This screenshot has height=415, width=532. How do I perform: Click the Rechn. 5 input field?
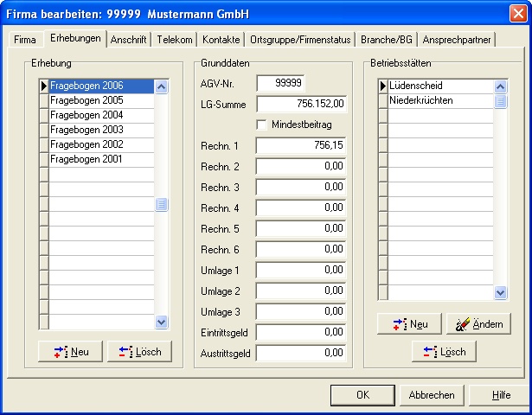(x=301, y=228)
